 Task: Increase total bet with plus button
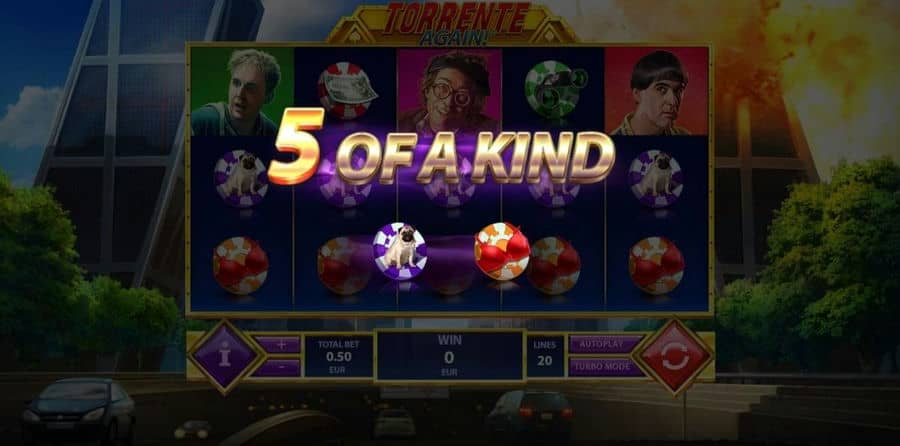(280, 344)
